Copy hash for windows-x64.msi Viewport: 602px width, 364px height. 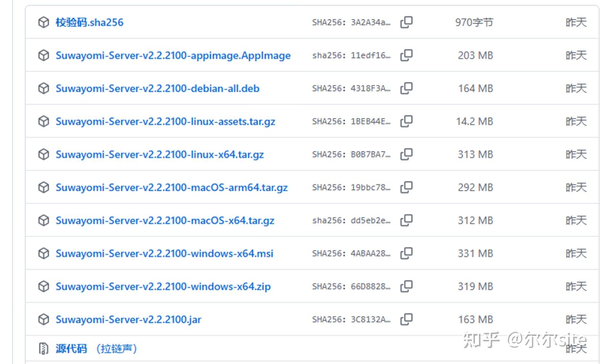[406, 253]
